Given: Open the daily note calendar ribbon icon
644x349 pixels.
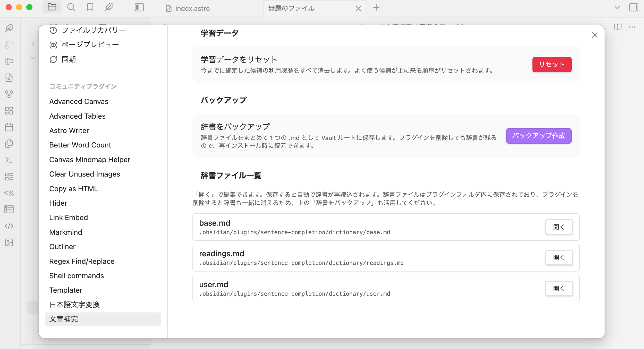Looking at the screenshot, I should pos(9,127).
